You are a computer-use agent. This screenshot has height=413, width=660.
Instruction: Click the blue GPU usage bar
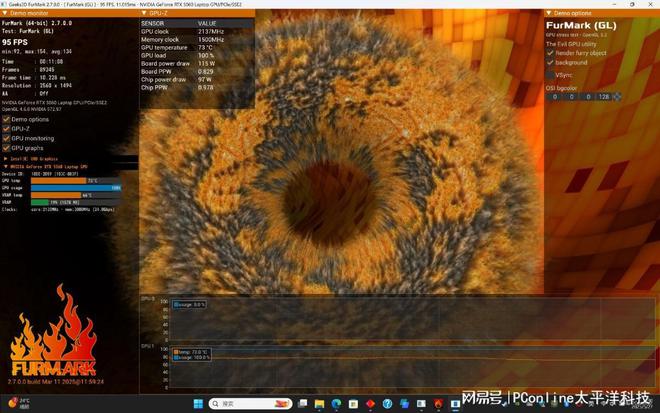coord(76,188)
